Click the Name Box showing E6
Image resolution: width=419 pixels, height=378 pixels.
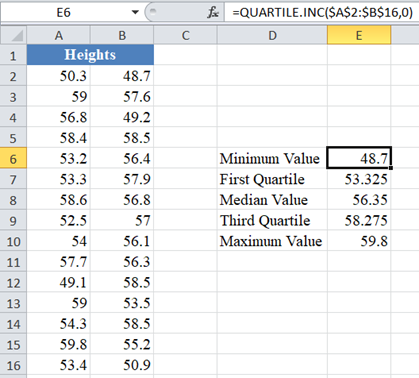coord(63,13)
